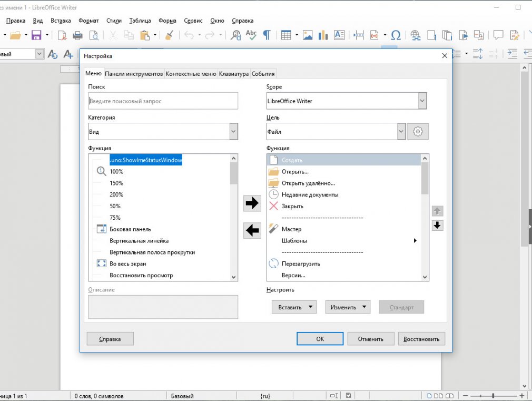Open the Таблица menu
Screen dimensions: 532x401
[140, 21]
